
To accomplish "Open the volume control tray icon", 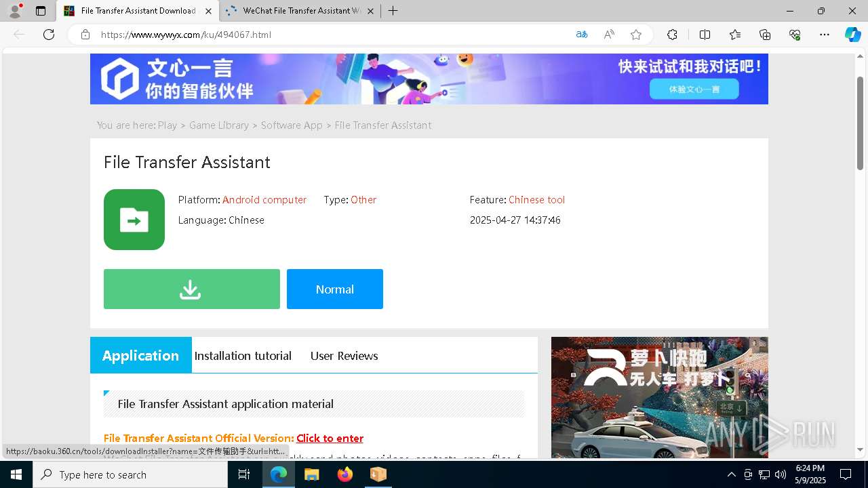I will point(781,474).
